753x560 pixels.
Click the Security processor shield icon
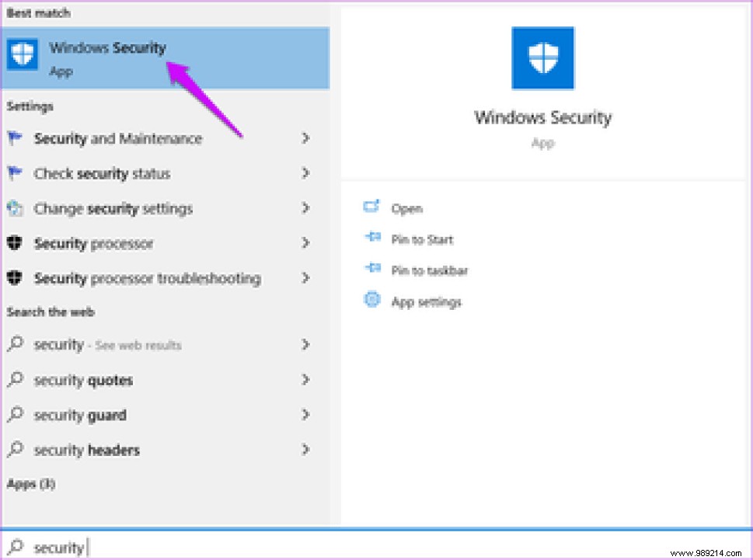pos(16,243)
